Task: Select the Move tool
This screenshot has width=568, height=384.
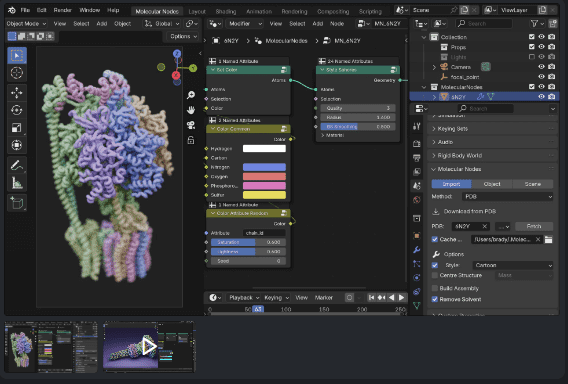Action: coord(17,93)
